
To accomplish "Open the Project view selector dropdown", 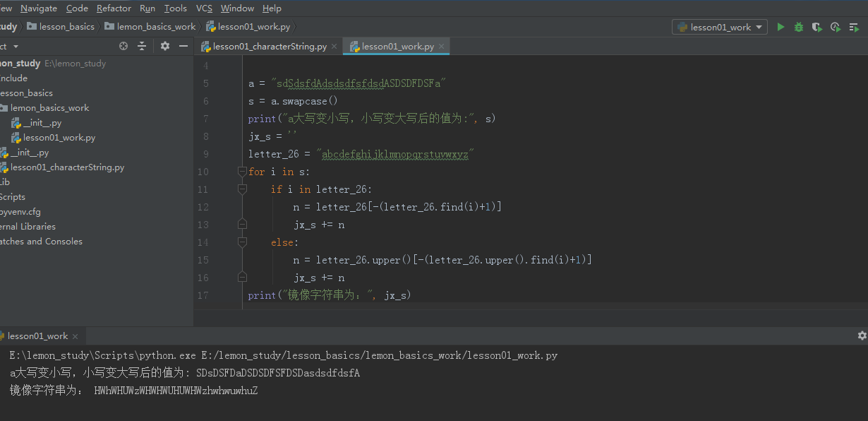I will pyautogui.click(x=16, y=46).
